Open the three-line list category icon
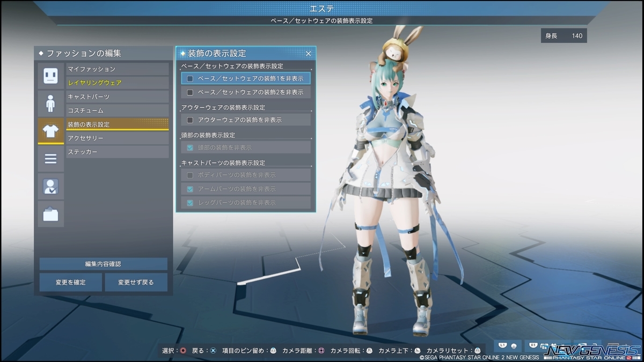Image resolution: width=644 pixels, height=362 pixels. pyautogui.click(x=50, y=159)
